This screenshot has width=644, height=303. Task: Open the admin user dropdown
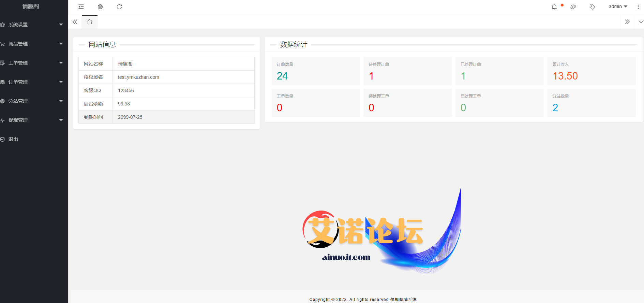tap(618, 7)
